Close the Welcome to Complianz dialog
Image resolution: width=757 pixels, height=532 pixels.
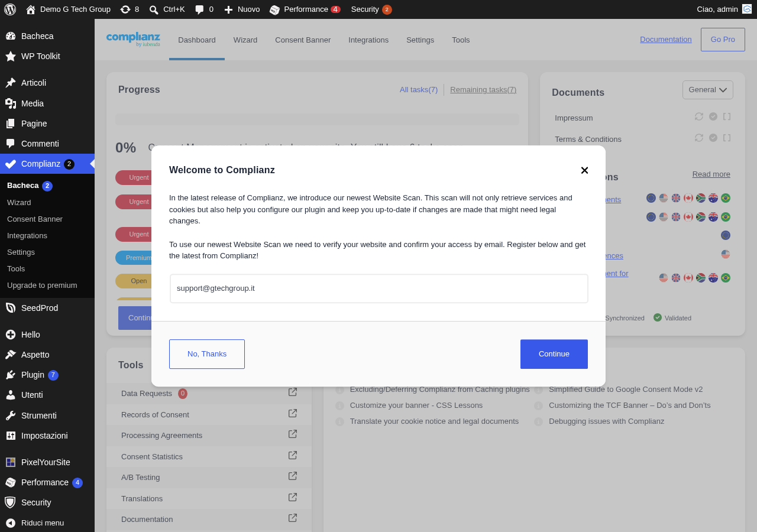[x=584, y=170]
